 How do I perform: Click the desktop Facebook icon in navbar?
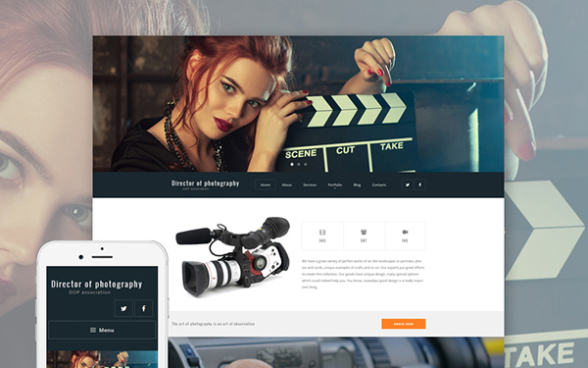pos(420,184)
